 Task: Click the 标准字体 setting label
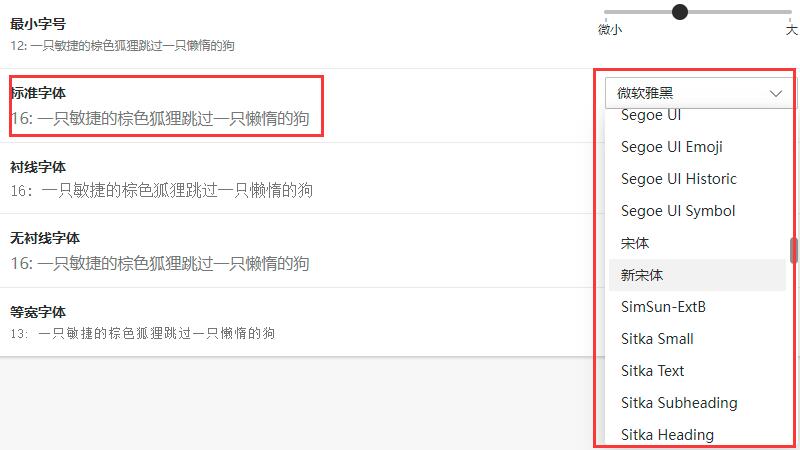(x=38, y=93)
